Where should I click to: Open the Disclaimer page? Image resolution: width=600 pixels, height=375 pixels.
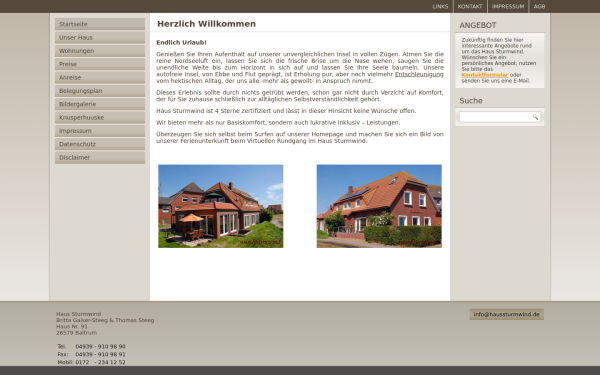(x=100, y=157)
